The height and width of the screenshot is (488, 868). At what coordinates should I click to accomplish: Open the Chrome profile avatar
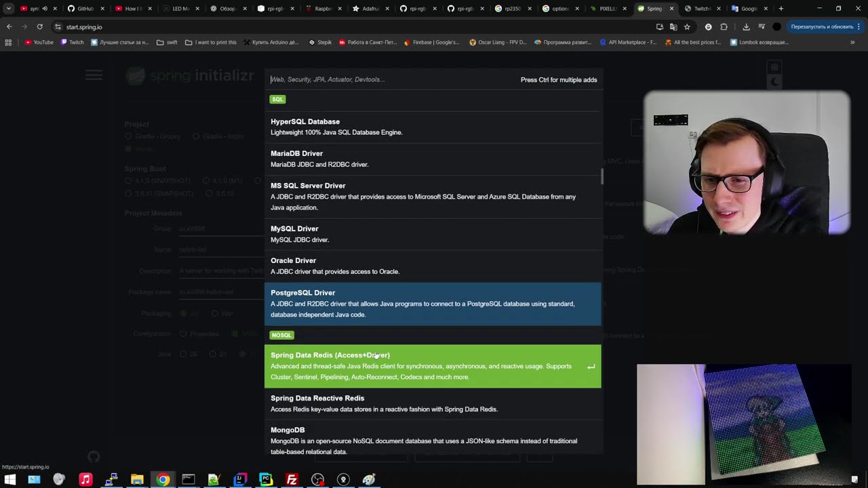tap(776, 26)
